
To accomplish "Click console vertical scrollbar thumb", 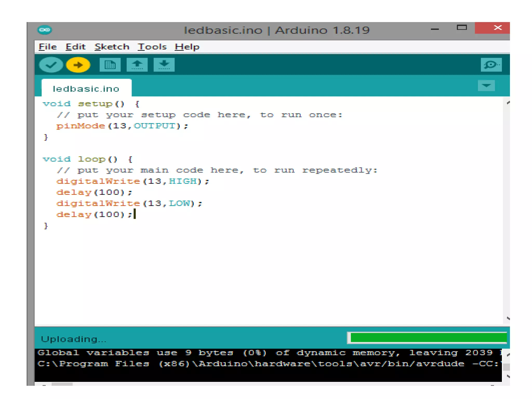I will coord(506,367).
